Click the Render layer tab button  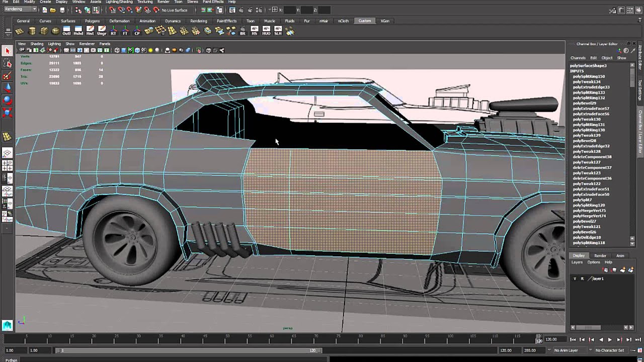pyautogui.click(x=600, y=255)
